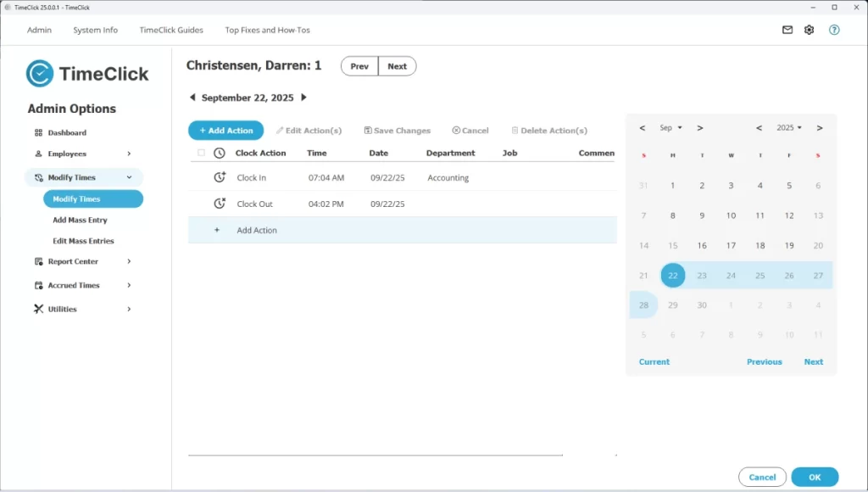Click the Clock Out action clock icon

coord(220,204)
